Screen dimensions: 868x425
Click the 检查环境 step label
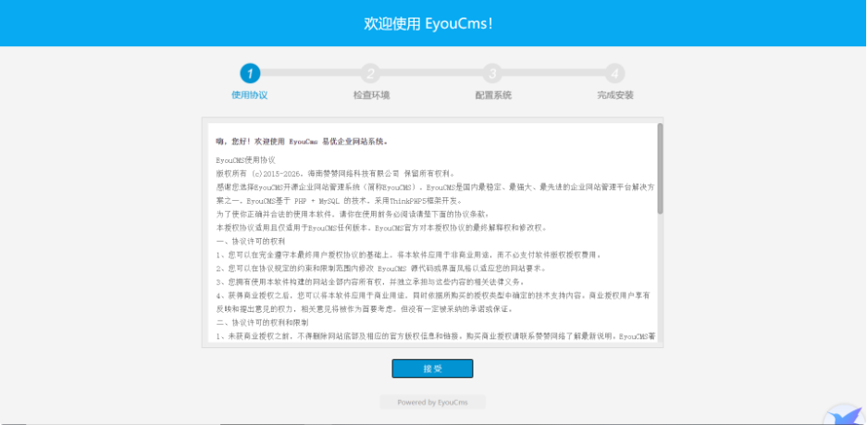(371, 95)
